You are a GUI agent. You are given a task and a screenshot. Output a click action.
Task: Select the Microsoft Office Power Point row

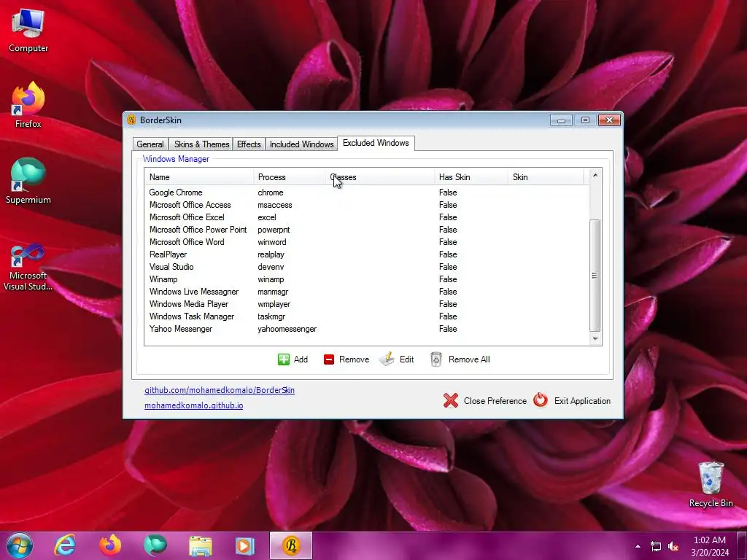(367, 230)
